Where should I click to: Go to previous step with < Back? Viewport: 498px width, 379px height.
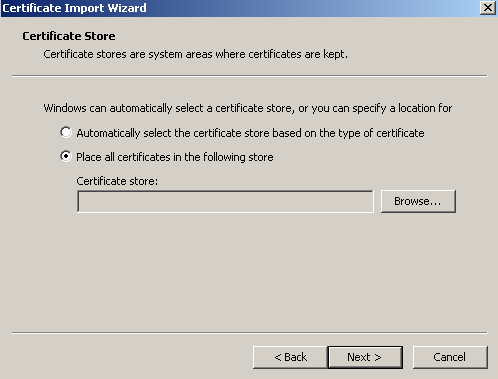coord(290,357)
